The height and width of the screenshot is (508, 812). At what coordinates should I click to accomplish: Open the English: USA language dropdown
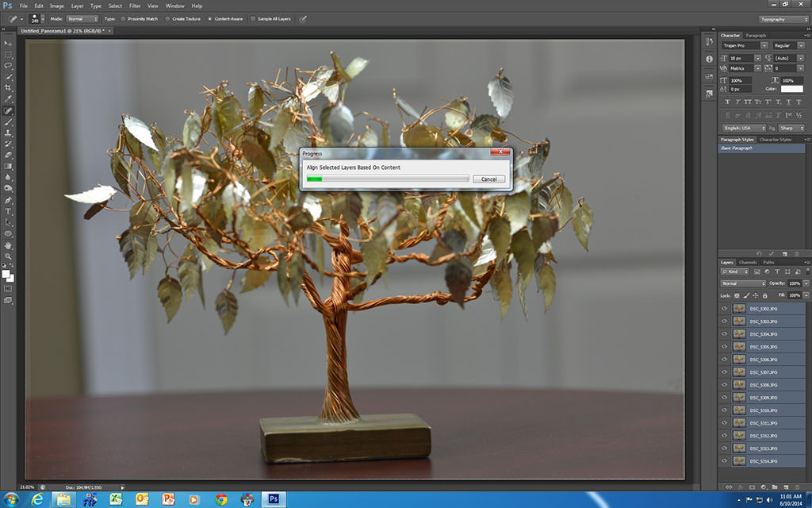pyautogui.click(x=744, y=128)
